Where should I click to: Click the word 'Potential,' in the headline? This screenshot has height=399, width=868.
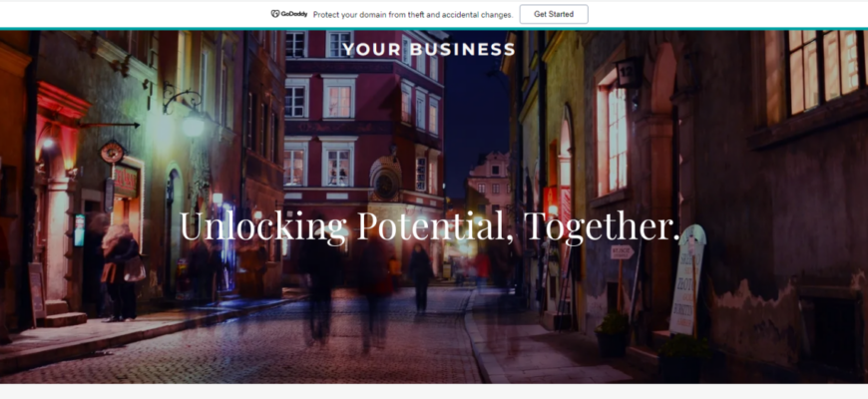coord(435,226)
